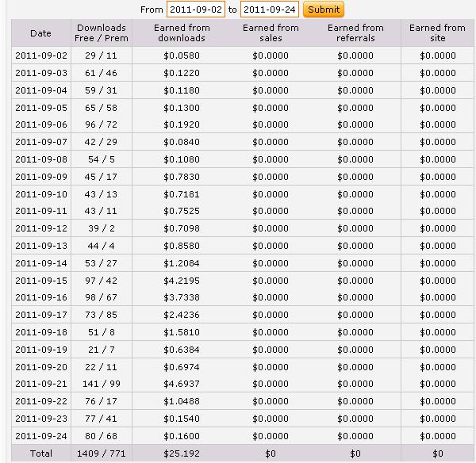
Task: Click earnings value $0.7525
Action: pyautogui.click(x=182, y=211)
